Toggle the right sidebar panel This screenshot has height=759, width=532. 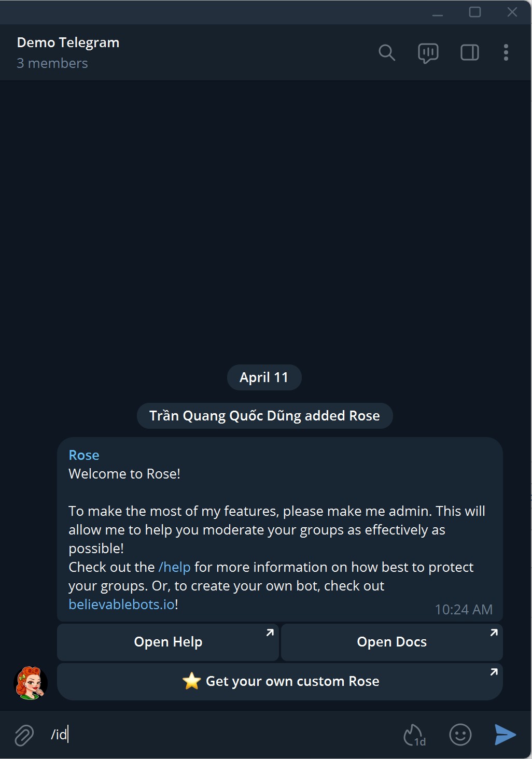(x=469, y=52)
